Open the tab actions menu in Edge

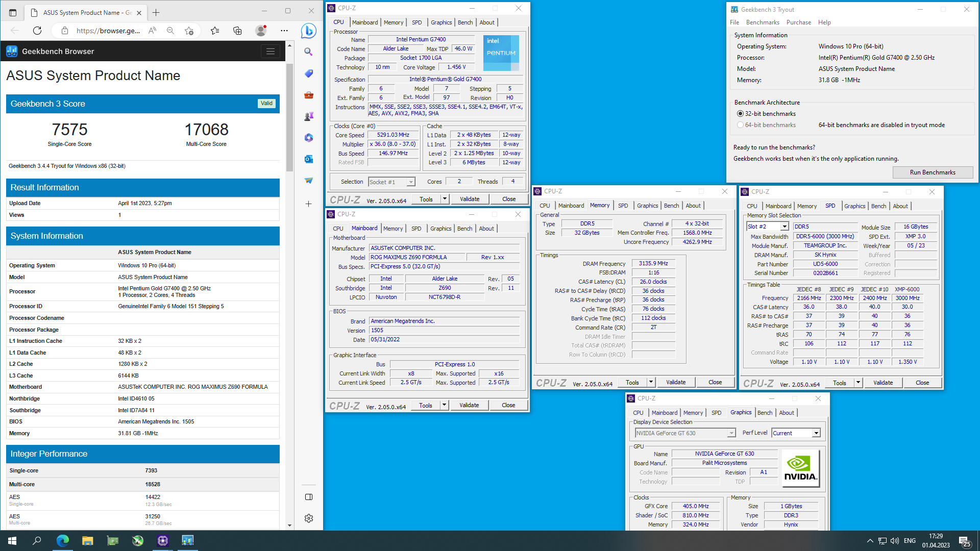coord(13,12)
